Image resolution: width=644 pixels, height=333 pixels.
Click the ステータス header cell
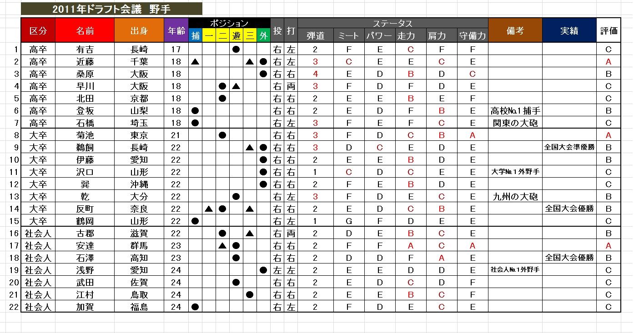pos(392,24)
